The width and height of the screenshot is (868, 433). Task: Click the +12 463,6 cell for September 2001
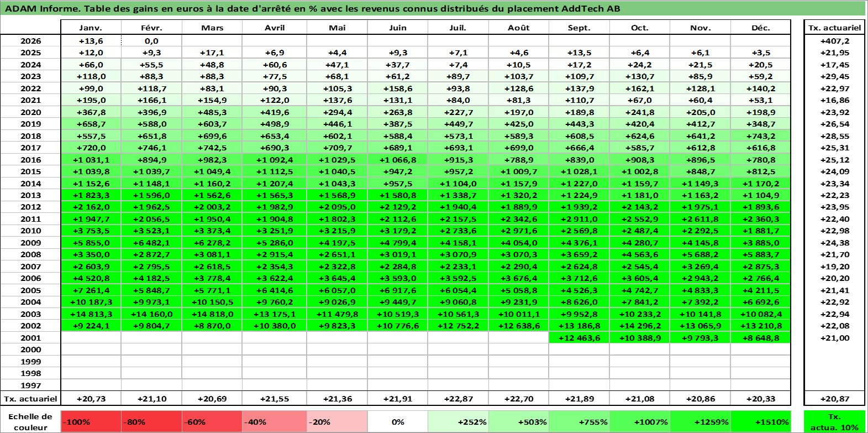coord(579,338)
